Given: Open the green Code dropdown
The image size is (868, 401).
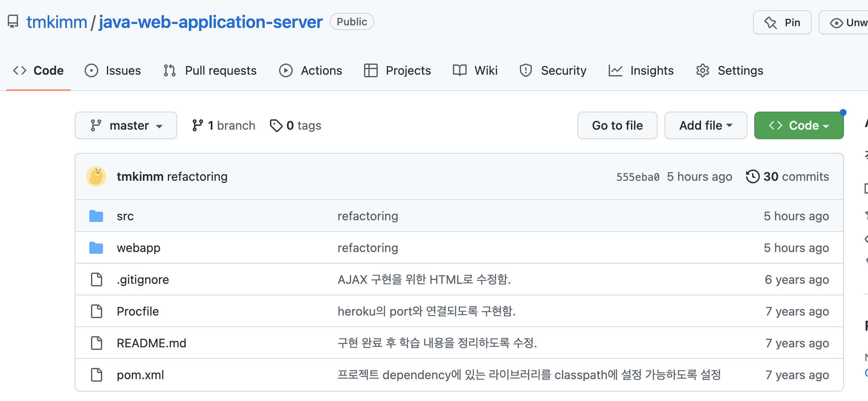Looking at the screenshot, I should coord(799,125).
